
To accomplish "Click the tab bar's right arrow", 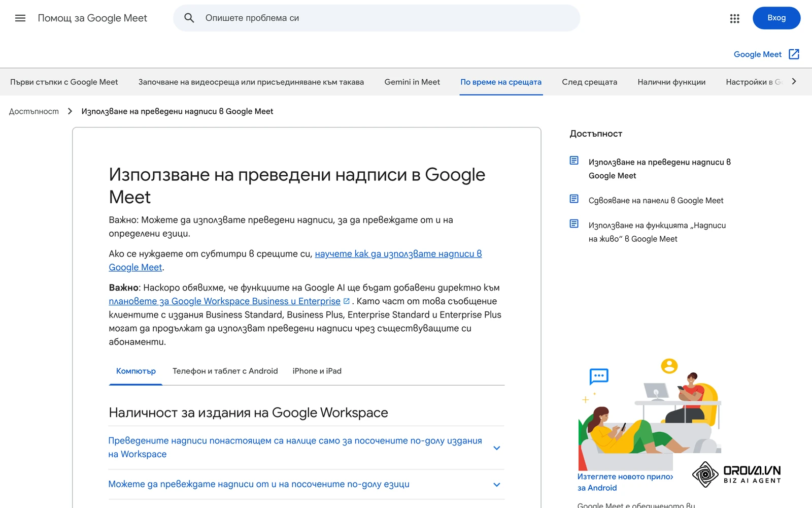I will coord(794,81).
